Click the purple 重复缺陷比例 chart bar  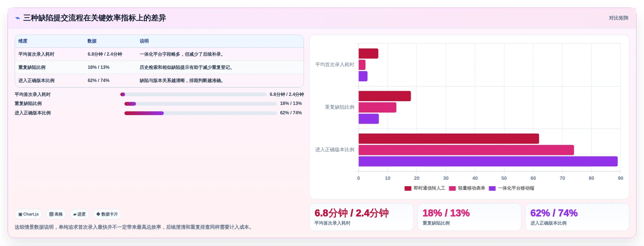tap(369, 119)
